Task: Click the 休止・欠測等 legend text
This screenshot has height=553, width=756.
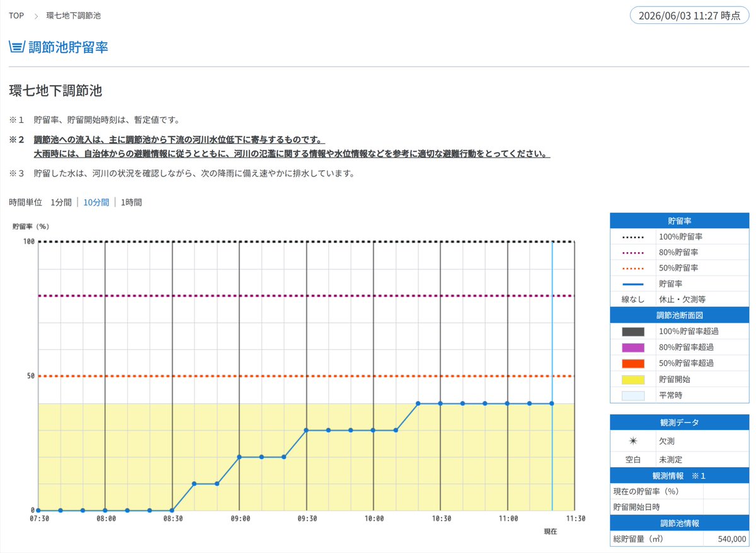Action: pyautogui.click(x=682, y=300)
